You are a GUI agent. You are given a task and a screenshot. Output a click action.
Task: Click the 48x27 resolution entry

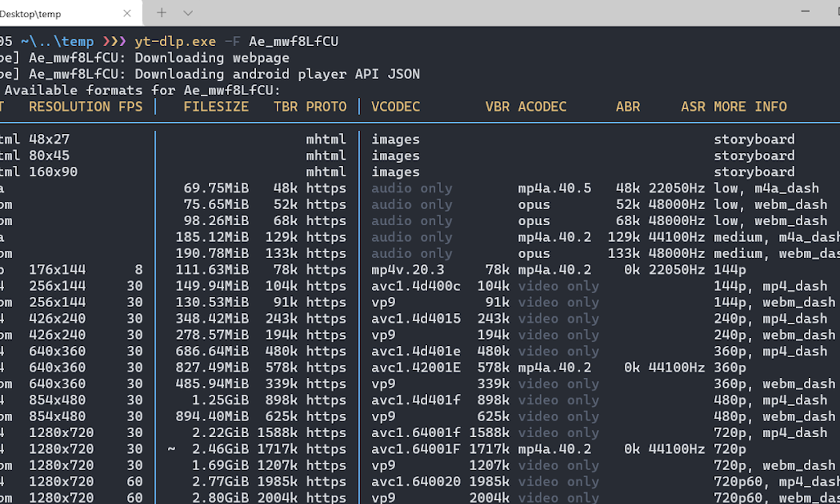pos(49,139)
